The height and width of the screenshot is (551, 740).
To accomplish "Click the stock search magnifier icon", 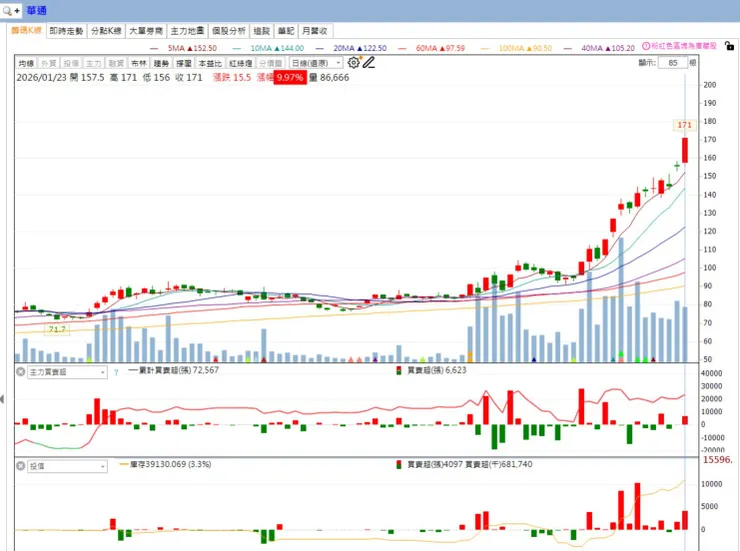I will point(7,10).
